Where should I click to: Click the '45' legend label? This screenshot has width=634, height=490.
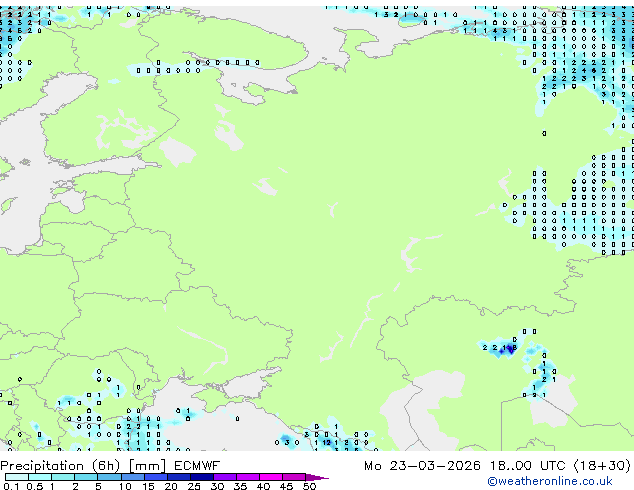[x=287, y=486]
